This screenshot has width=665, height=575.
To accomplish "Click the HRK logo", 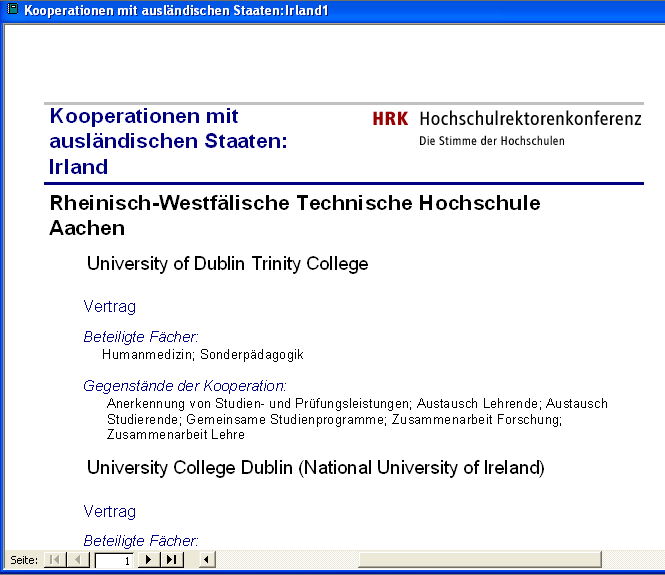I will click(390, 119).
